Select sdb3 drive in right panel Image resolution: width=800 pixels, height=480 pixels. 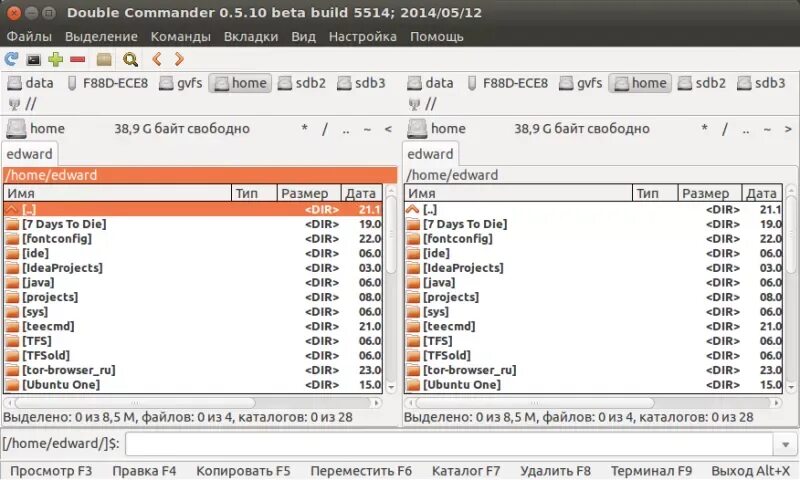pos(761,83)
